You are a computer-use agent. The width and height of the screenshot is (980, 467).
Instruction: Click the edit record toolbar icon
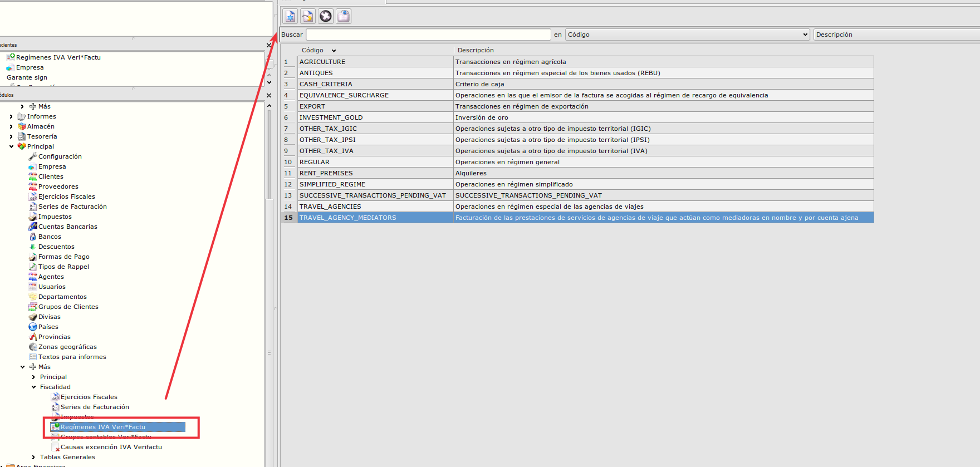click(x=308, y=16)
